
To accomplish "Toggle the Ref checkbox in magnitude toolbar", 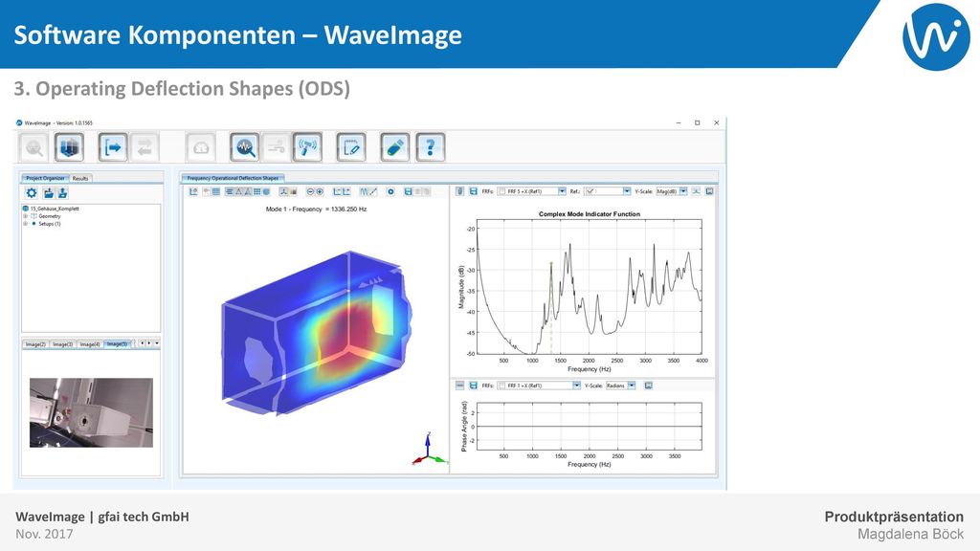I will click(x=590, y=191).
